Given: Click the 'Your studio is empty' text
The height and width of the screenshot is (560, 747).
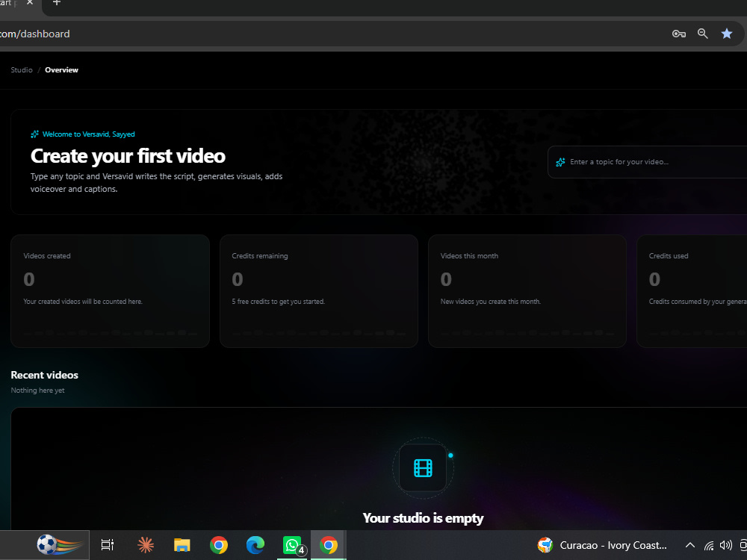Looking at the screenshot, I should click(x=423, y=518).
